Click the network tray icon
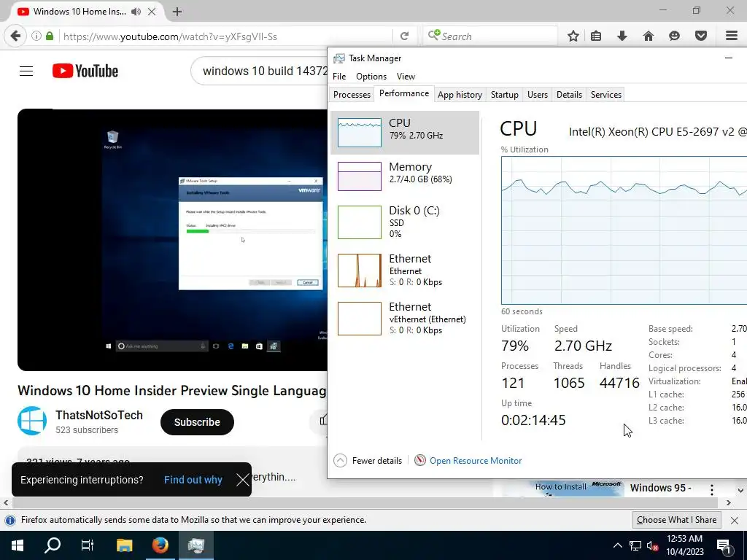Image resolution: width=747 pixels, height=560 pixels. [635, 545]
